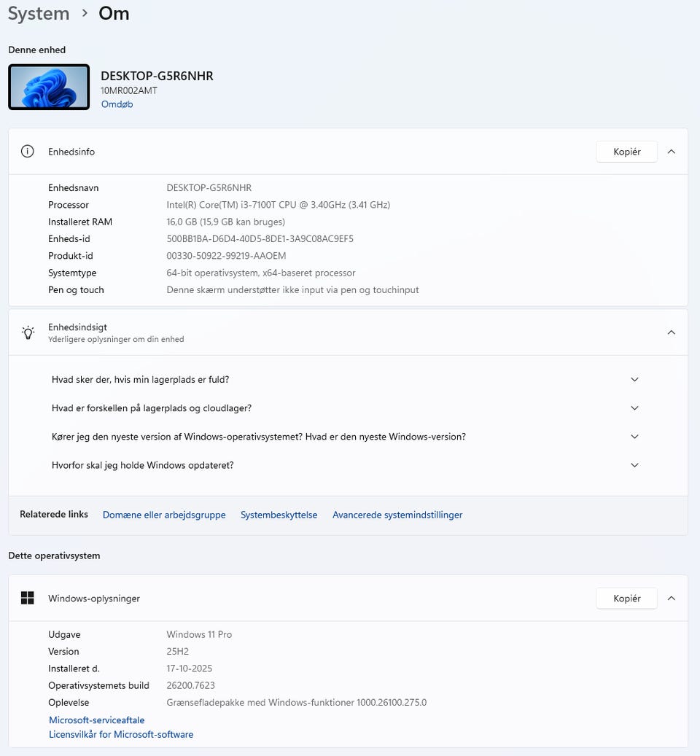Screen dimensions: 700x756
Task: Collapse the Enhedsindsigt section
Action: 672,332
